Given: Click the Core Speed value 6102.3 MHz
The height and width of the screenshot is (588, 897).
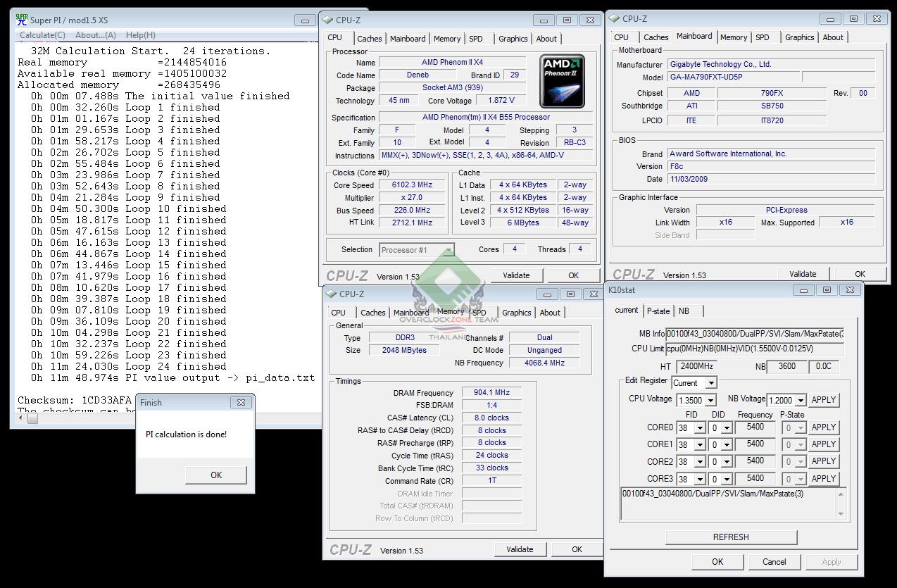Looking at the screenshot, I should coord(412,184).
